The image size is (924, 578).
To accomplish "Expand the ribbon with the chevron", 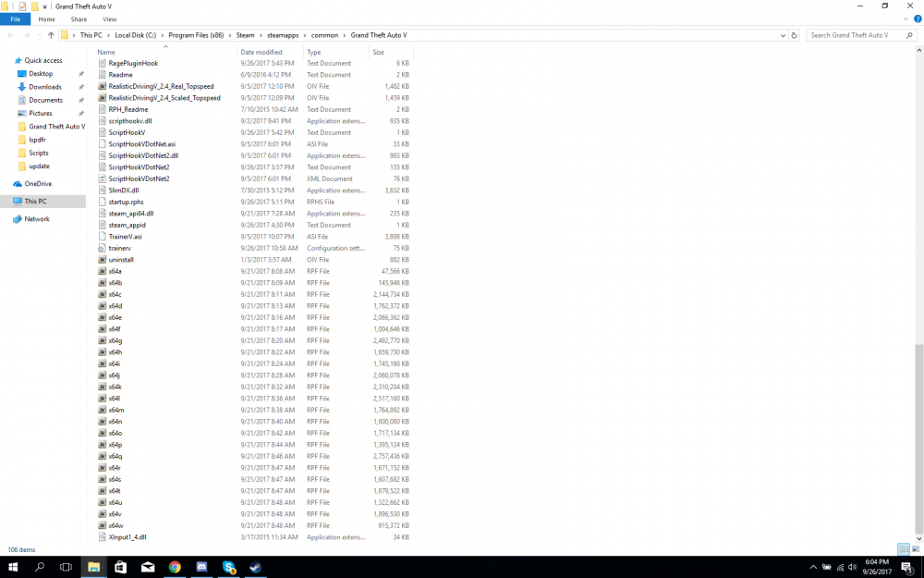I will tap(906, 18).
